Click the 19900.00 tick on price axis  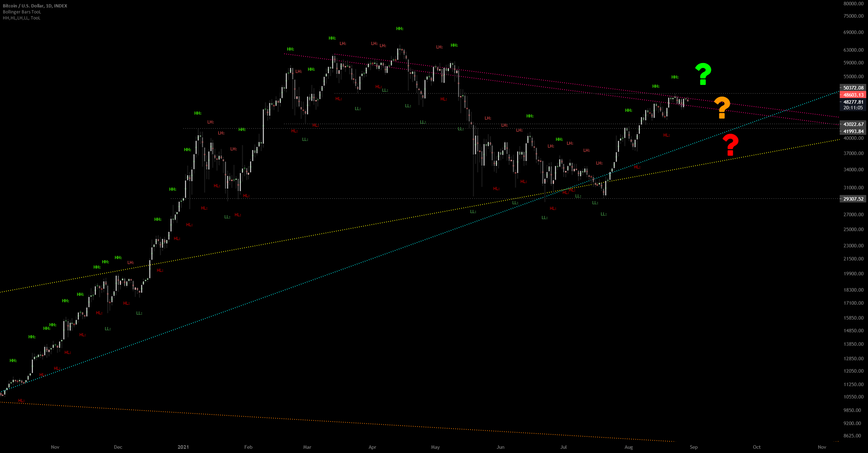click(x=853, y=274)
